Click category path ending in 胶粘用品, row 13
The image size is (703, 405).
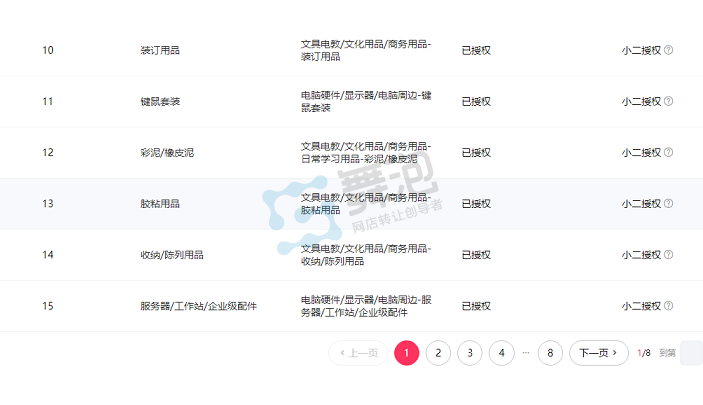click(x=366, y=204)
